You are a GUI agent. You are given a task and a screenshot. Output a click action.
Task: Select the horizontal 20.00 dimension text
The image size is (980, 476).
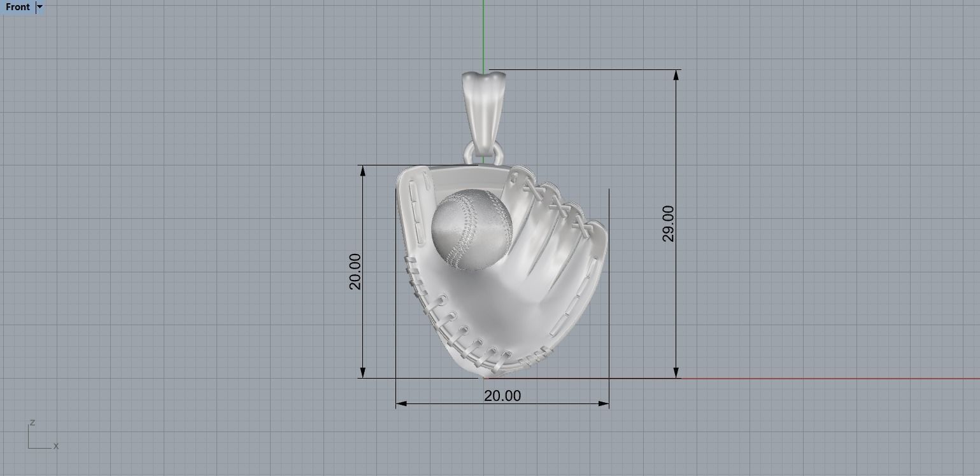pyautogui.click(x=502, y=396)
